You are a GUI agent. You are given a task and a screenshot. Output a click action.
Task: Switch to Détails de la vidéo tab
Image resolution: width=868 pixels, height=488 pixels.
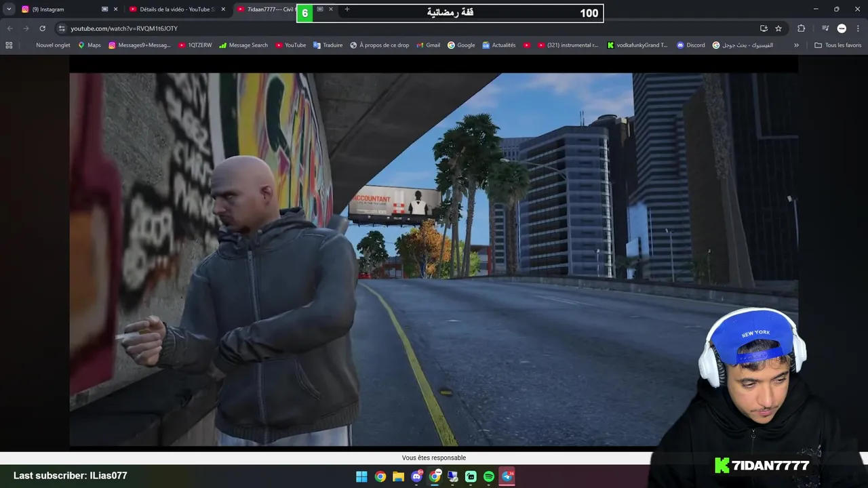[177, 9]
